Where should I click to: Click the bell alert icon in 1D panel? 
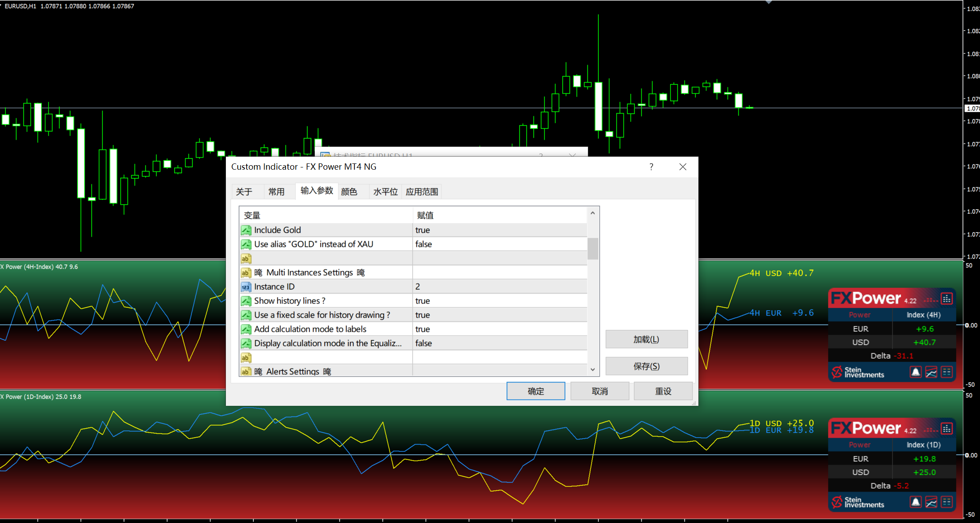pos(915,502)
